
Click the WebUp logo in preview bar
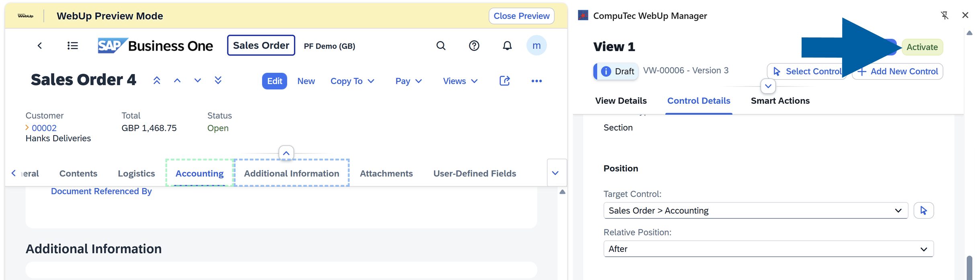tap(25, 16)
